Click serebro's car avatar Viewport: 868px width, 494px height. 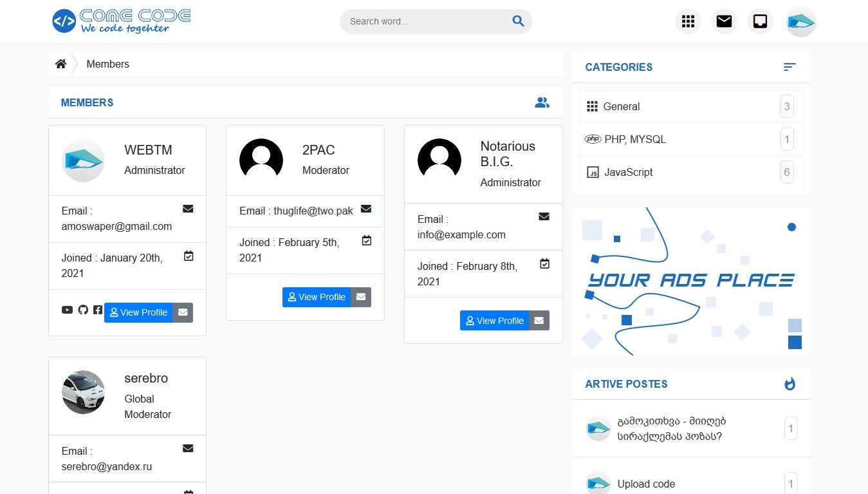click(x=83, y=392)
